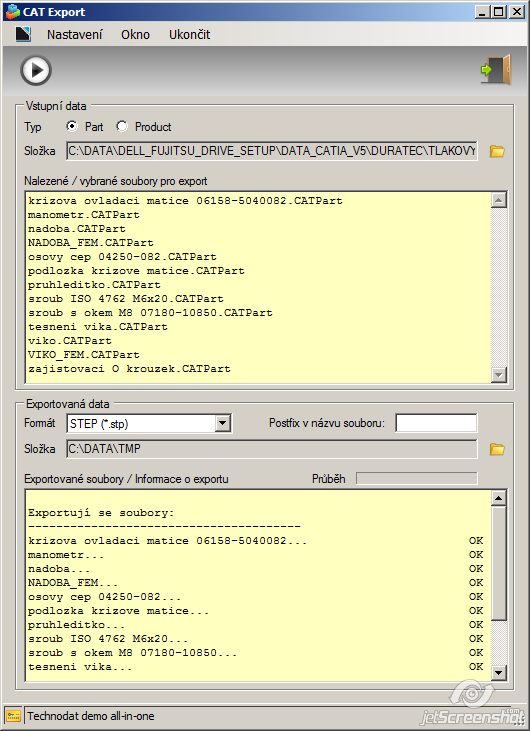Start export with the play button

point(36,70)
